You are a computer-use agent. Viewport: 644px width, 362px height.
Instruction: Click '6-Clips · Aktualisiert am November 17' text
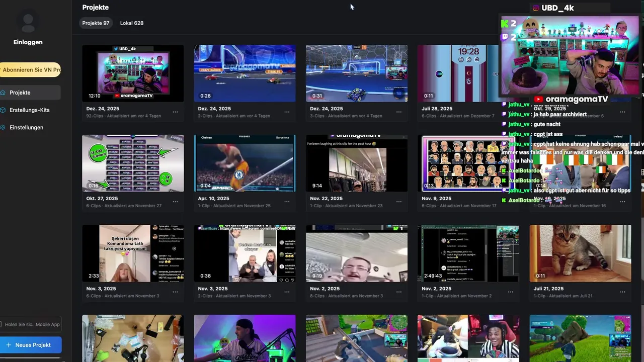[459, 206]
